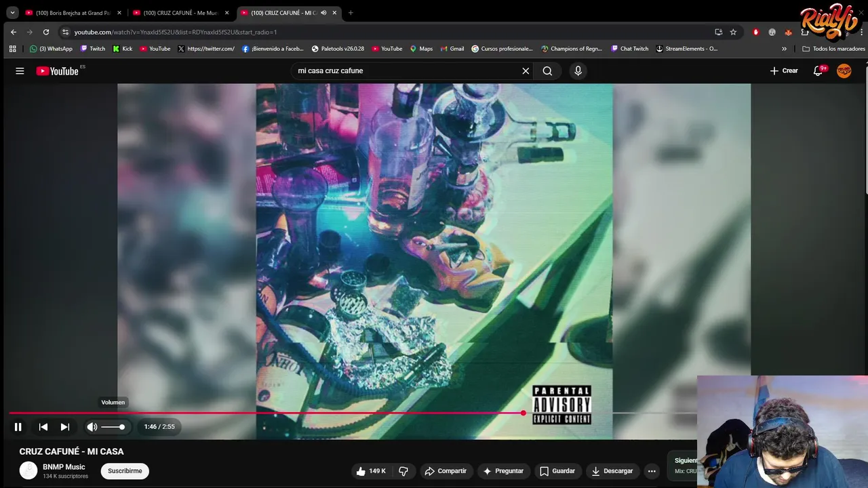This screenshot has height=488, width=868.
Task: Click the video title CRUZ CAFUNÉ - MI CASA
Action: 71,451
